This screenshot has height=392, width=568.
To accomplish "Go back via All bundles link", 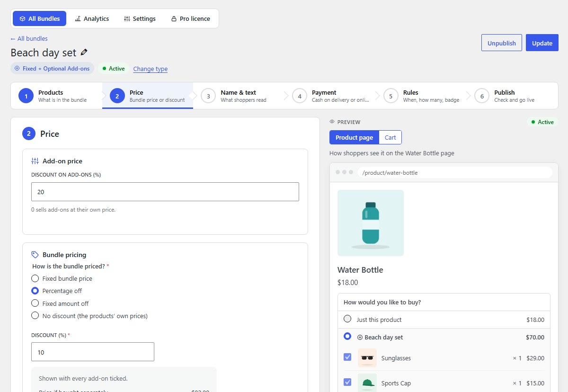I will [x=29, y=38].
